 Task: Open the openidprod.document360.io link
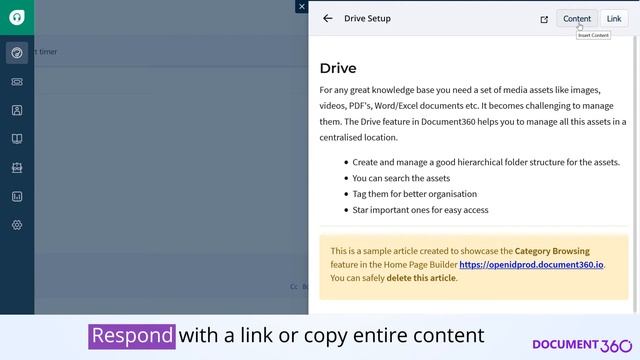[x=531, y=264]
